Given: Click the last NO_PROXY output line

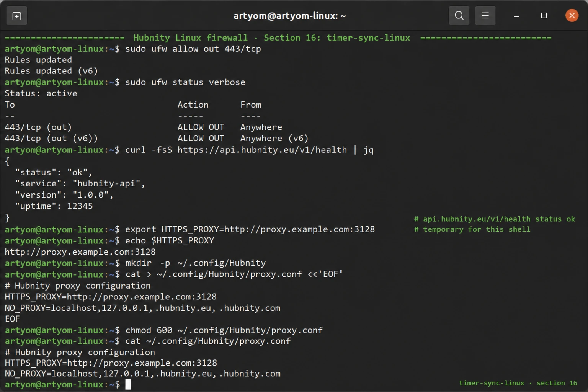Looking at the screenshot, I should pyautogui.click(x=142, y=374).
